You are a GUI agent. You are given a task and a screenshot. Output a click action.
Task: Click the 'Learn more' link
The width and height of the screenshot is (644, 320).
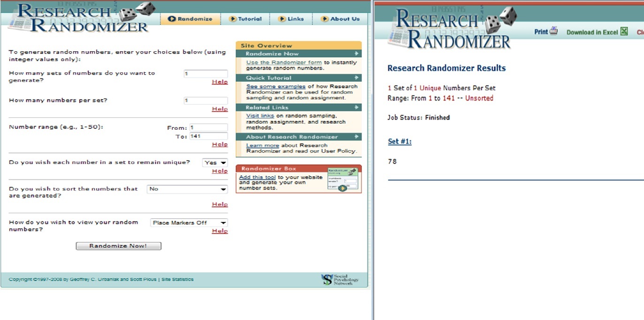click(x=262, y=146)
